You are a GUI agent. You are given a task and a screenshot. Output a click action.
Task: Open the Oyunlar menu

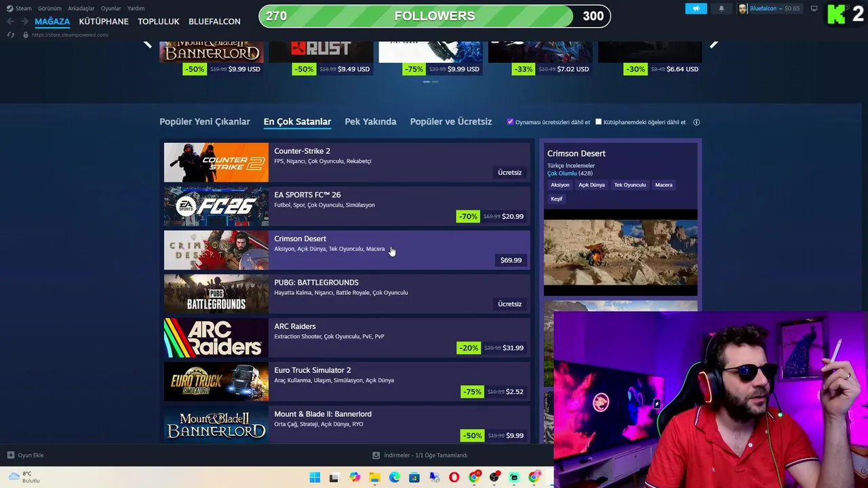[111, 8]
